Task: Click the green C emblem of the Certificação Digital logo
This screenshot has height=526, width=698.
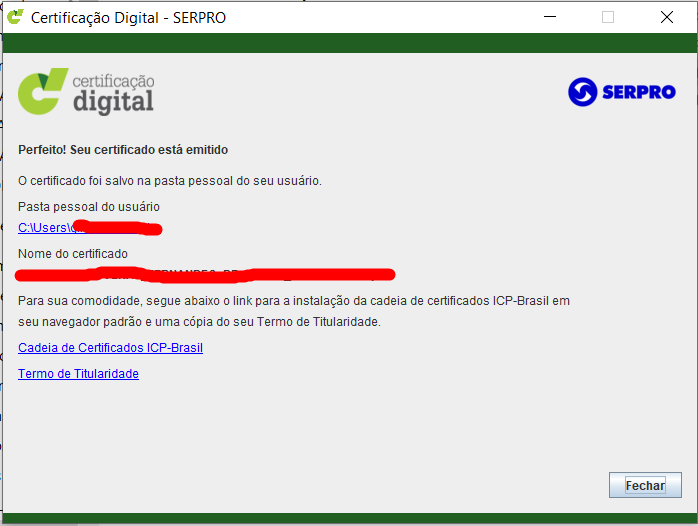Action: (x=44, y=92)
